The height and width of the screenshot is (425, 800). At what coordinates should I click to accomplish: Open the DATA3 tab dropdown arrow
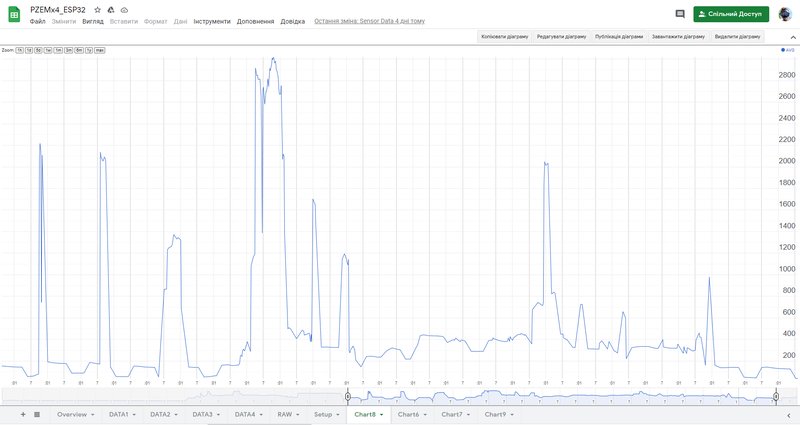218,415
